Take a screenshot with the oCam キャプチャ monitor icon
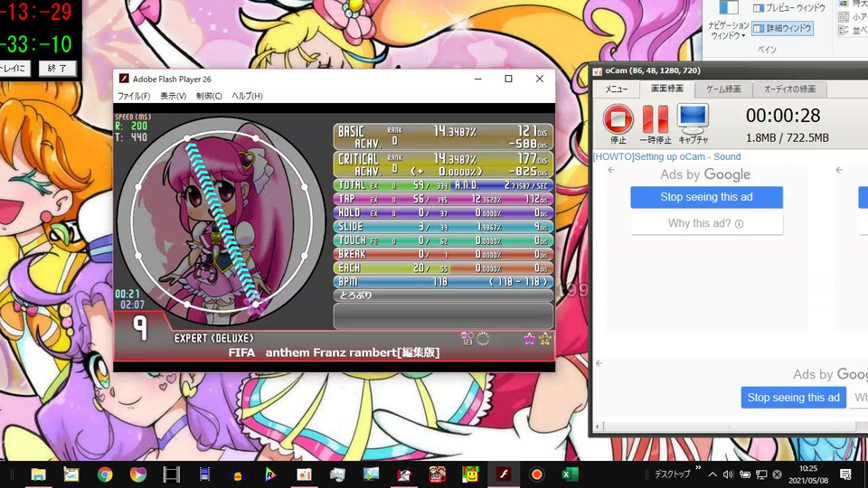Viewport: 868px width, 488px height. tap(693, 118)
